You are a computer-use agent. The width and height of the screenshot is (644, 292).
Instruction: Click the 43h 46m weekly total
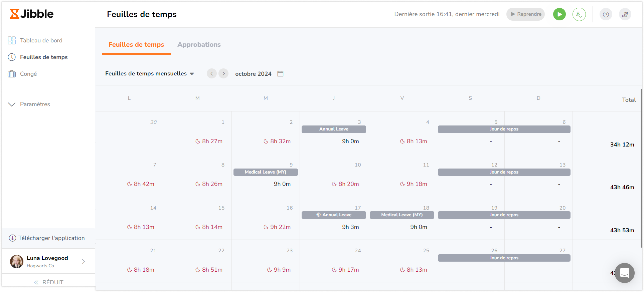[622, 187]
